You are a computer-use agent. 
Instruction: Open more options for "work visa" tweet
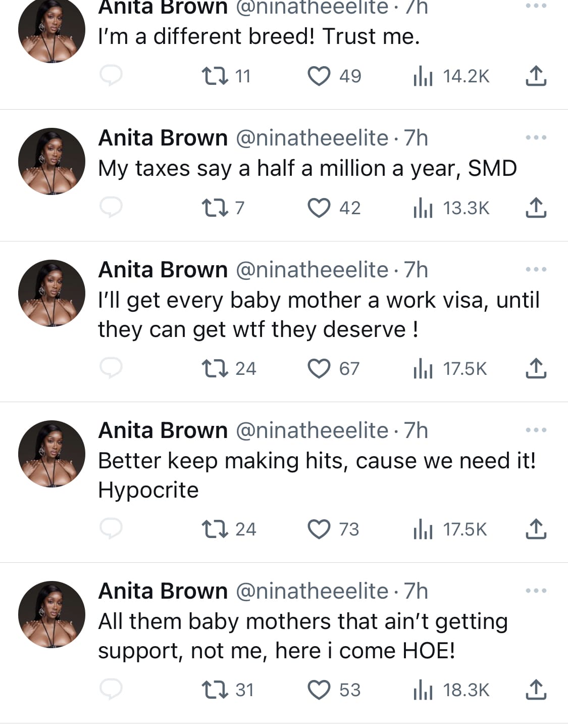tap(536, 269)
